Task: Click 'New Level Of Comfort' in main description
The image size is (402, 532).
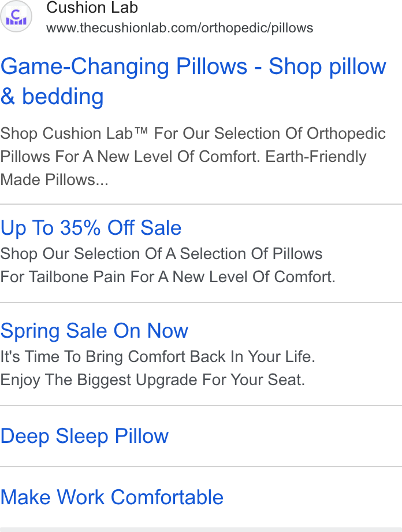Action: [x=178, y=157]
